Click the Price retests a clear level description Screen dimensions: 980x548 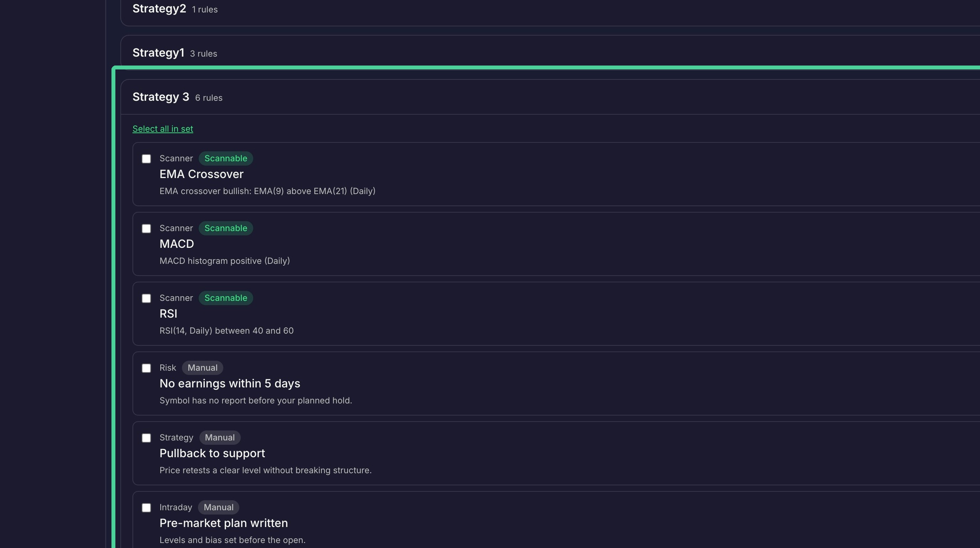[x=266, y=470]
